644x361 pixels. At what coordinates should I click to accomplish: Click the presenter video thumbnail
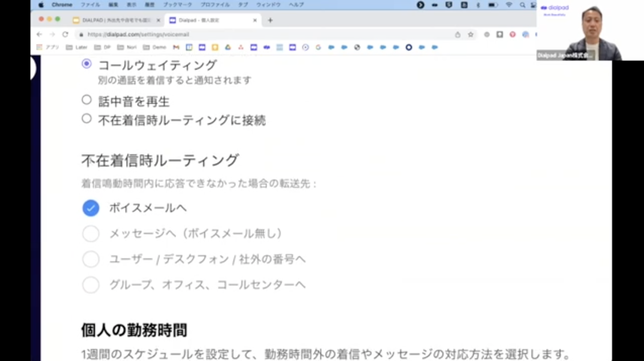tap(590, 30)
